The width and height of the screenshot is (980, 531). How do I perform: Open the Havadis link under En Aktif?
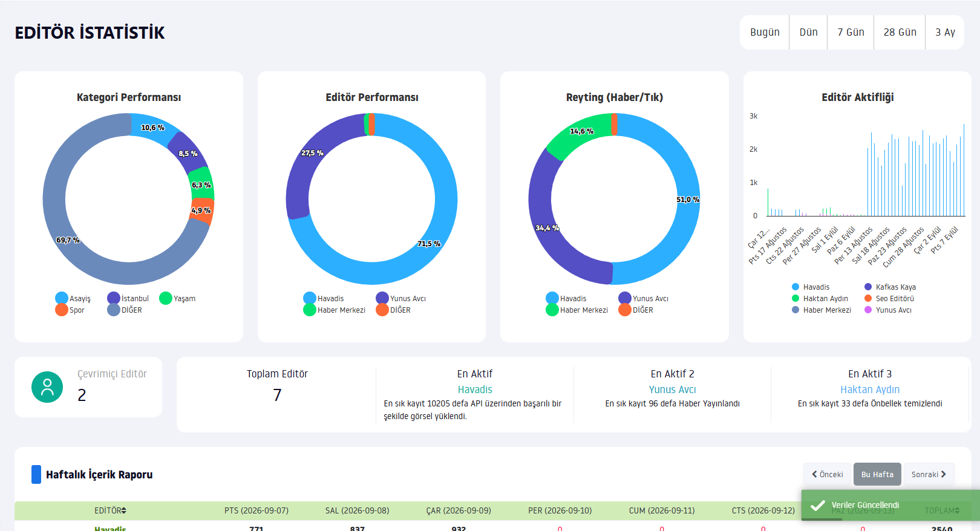tap(475, 389)
